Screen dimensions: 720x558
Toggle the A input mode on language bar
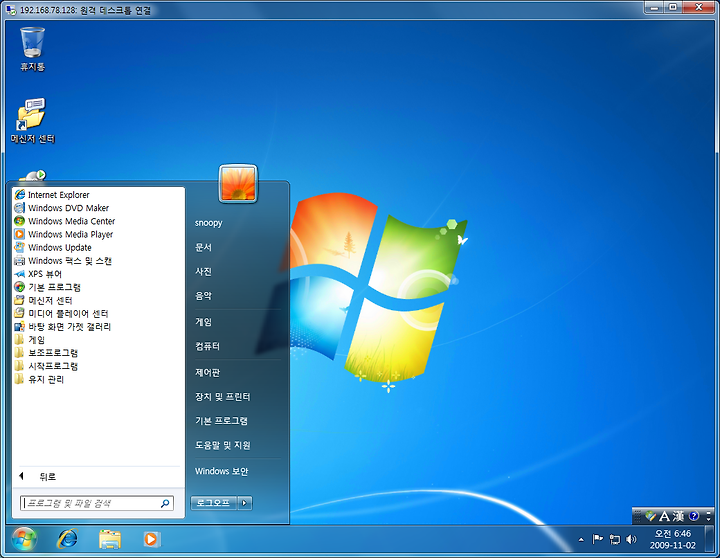pos(664,517)
